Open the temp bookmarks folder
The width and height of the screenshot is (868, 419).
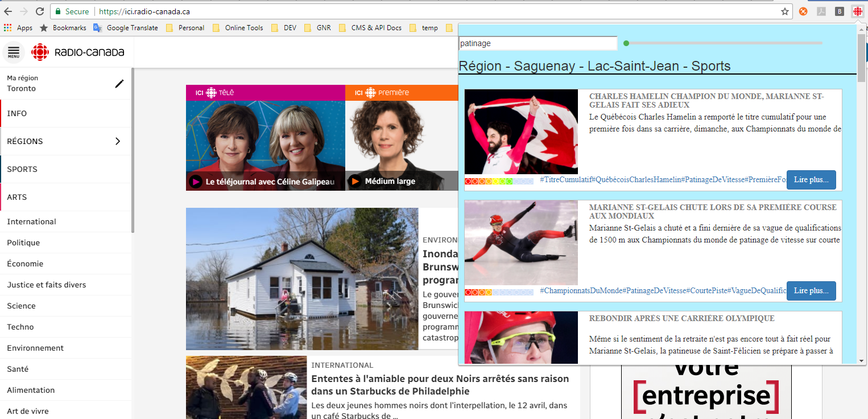(423, 28)
